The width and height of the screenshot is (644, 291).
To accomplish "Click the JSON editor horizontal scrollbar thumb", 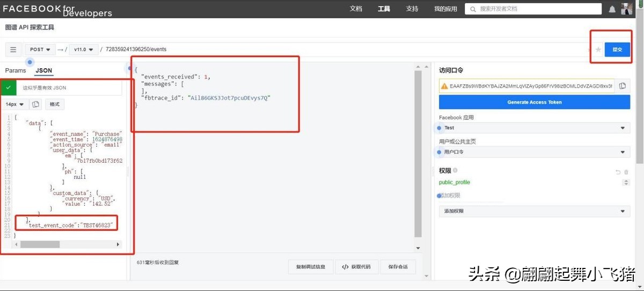I will [40, 244].
